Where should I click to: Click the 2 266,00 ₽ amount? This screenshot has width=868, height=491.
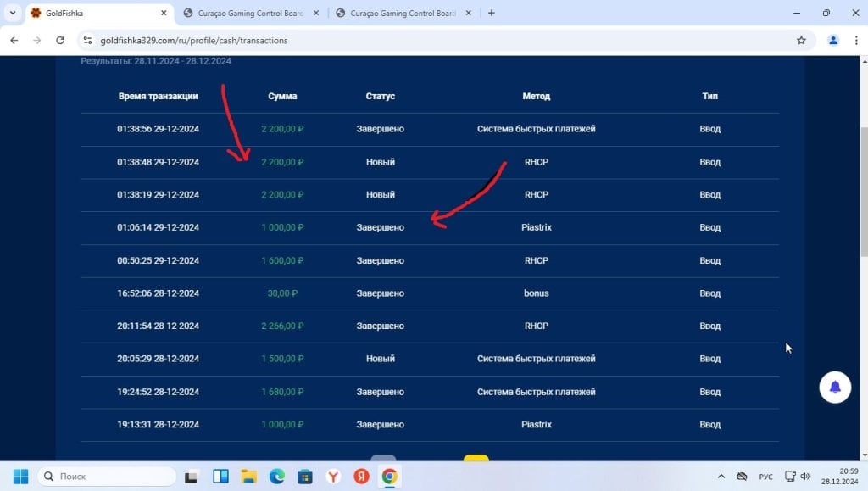pyautogui.click(x=282, y=326)
